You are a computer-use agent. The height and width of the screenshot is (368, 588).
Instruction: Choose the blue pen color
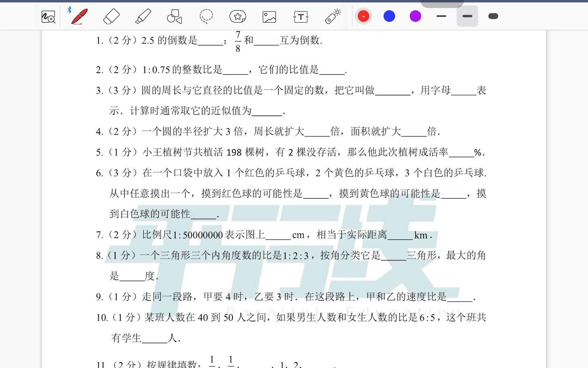[x=389, y=16]
